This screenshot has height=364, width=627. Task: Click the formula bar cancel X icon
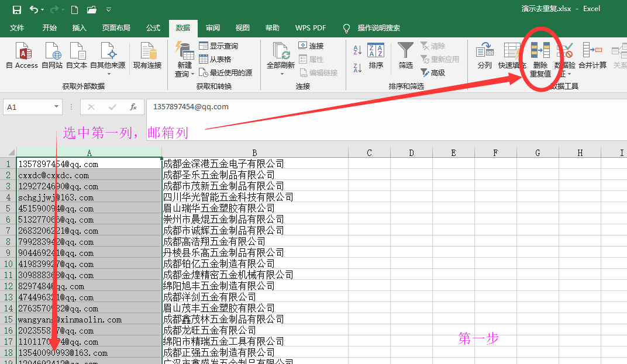tap(91, 107)
